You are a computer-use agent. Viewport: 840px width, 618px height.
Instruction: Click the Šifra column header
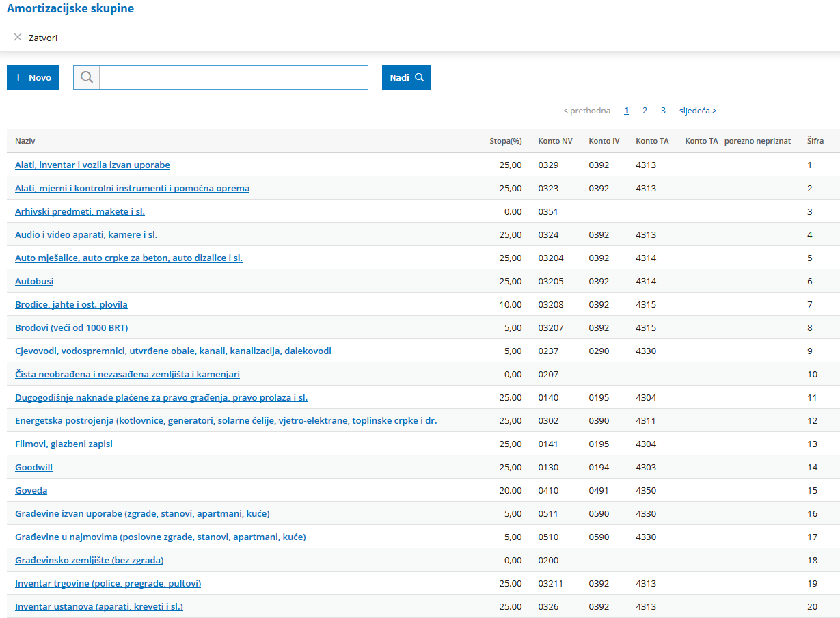tap(815, 141)
